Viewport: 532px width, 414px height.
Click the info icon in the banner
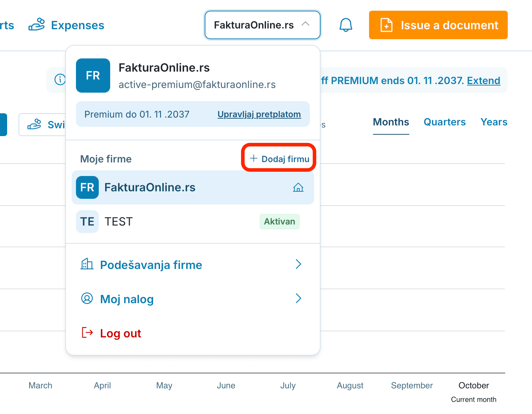(60, 79)
